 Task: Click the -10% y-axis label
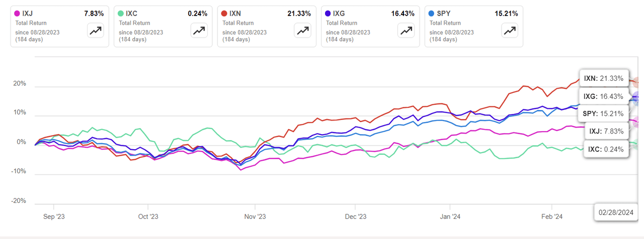tap(19, 171)
